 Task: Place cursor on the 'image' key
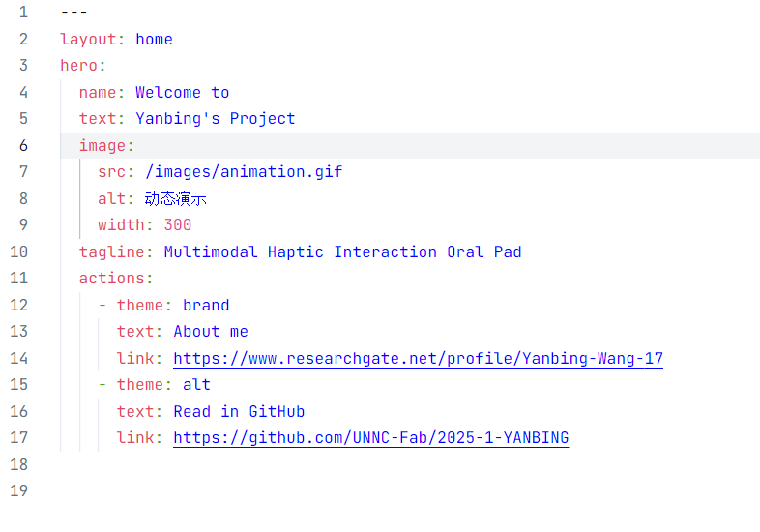(102, 145)
